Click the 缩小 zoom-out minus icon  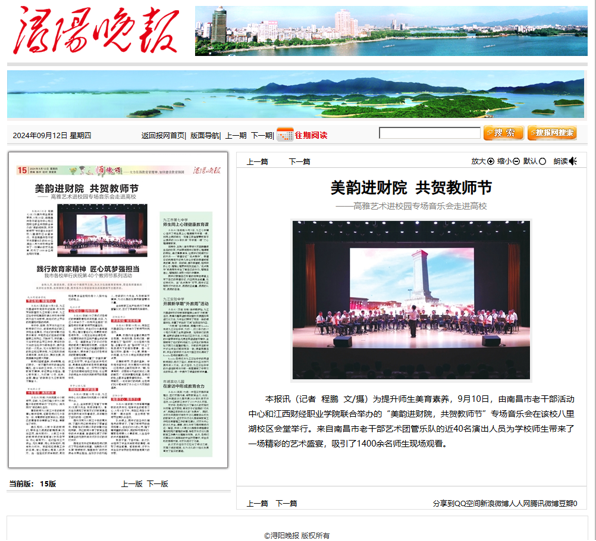click(516, 162)
